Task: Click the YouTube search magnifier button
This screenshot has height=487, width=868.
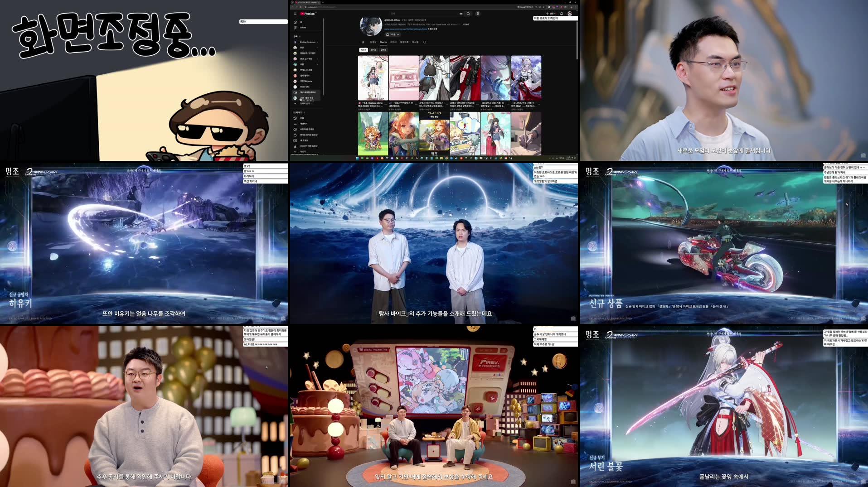Action: click(x=468, y=14)
